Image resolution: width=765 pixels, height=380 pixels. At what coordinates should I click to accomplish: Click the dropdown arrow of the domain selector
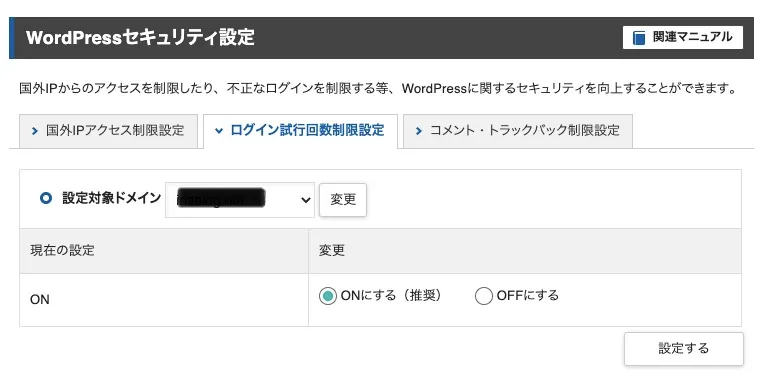click(306, 200)
